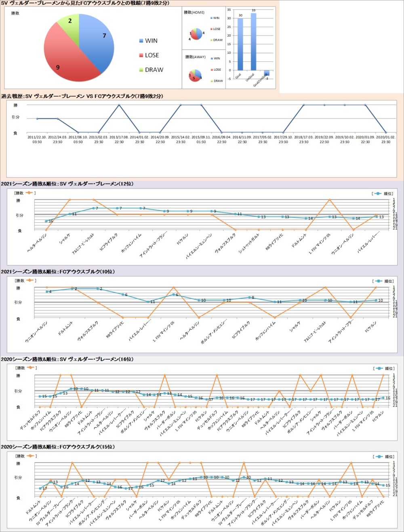The height and width of the screenshot is (532, 404).
Task: Select the negative Goal/UnGoal bar
Action: point(266,73)
